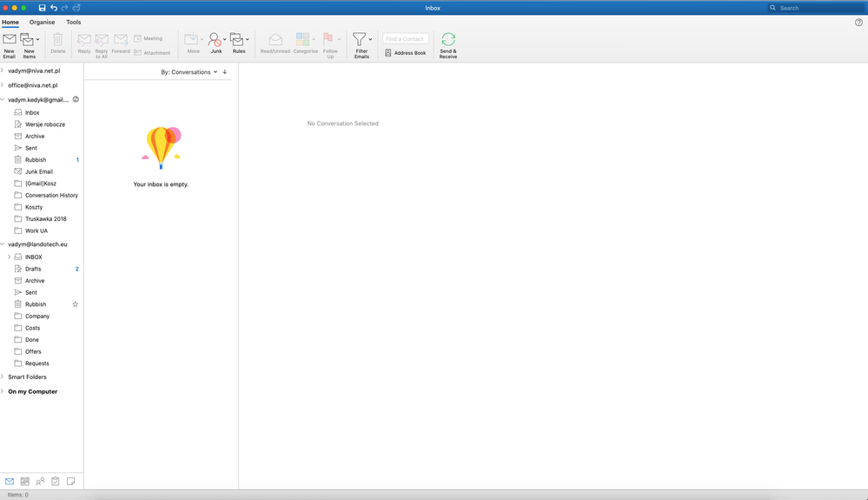Switch to People view in bottom bar
The height and width of the screenshot is (500, 868).
click(41, 481)
